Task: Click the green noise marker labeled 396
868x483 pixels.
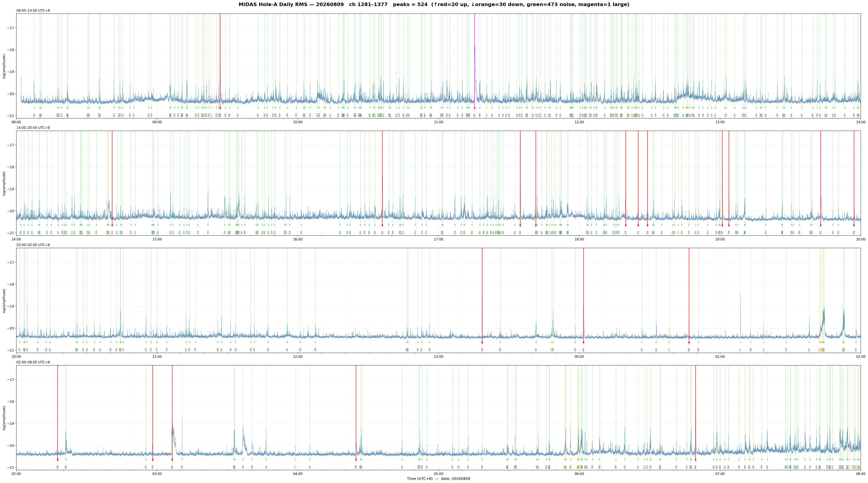Action: (x=500, y=342)
